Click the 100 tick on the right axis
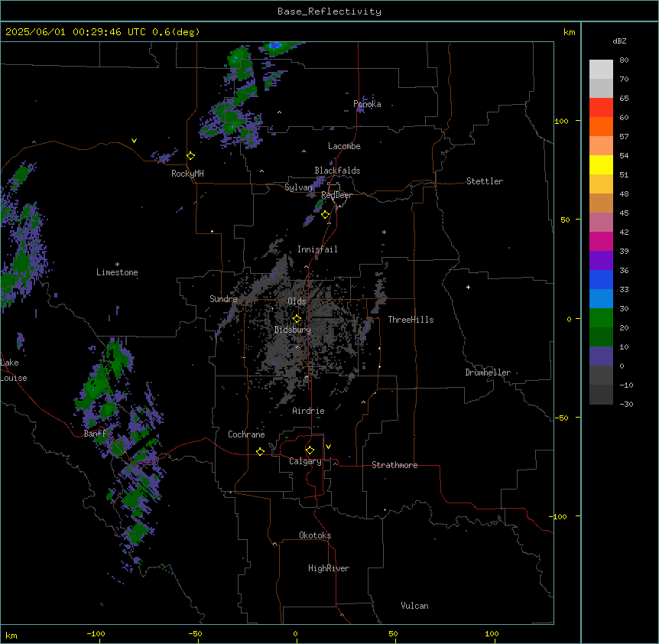Viewport: 659px width, 644px height. (561, 121)
